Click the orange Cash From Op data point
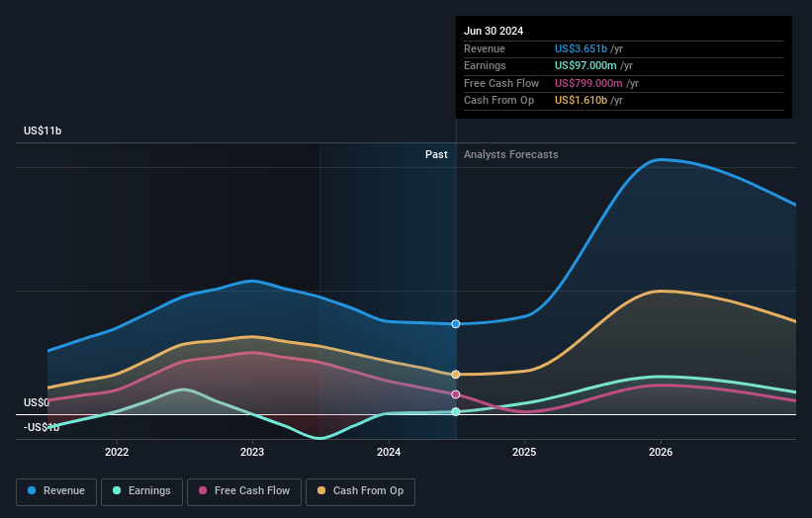This screenshot has width=812, height=518. click(x=456, y=374)
